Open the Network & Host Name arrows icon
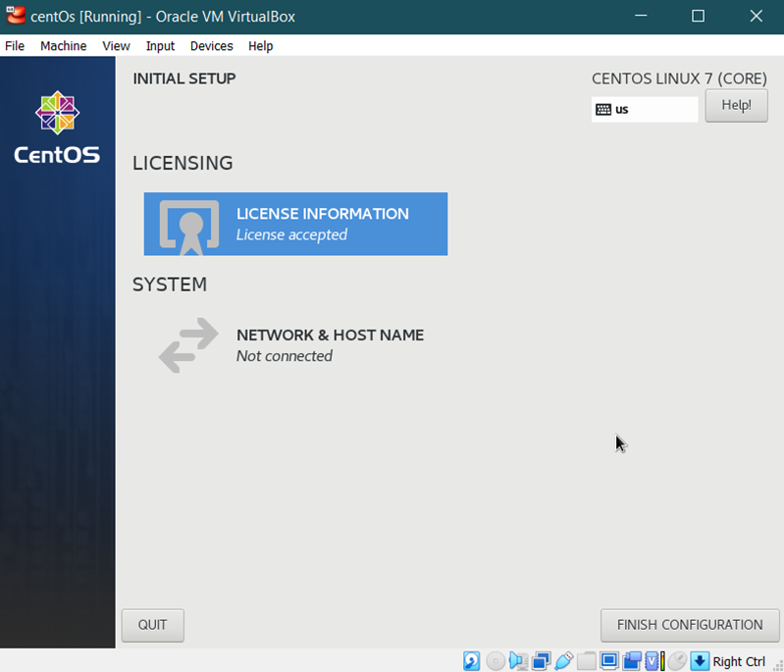 pos(188,345)
